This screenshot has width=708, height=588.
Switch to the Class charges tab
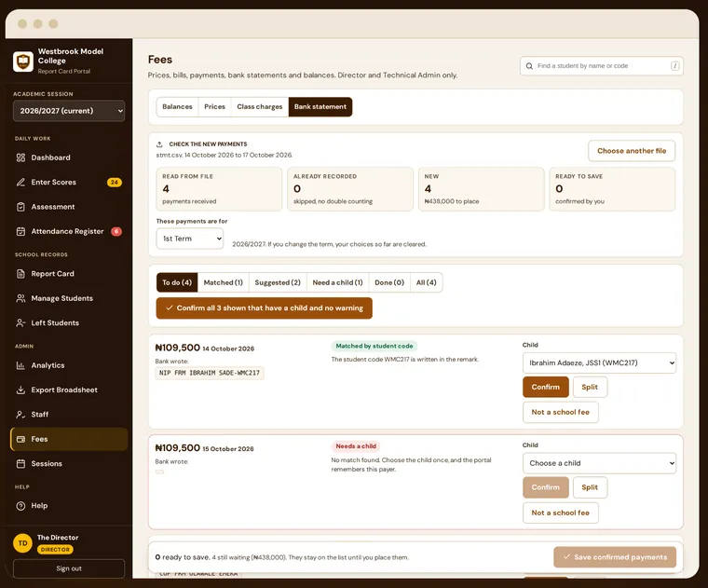click(260, 107)
